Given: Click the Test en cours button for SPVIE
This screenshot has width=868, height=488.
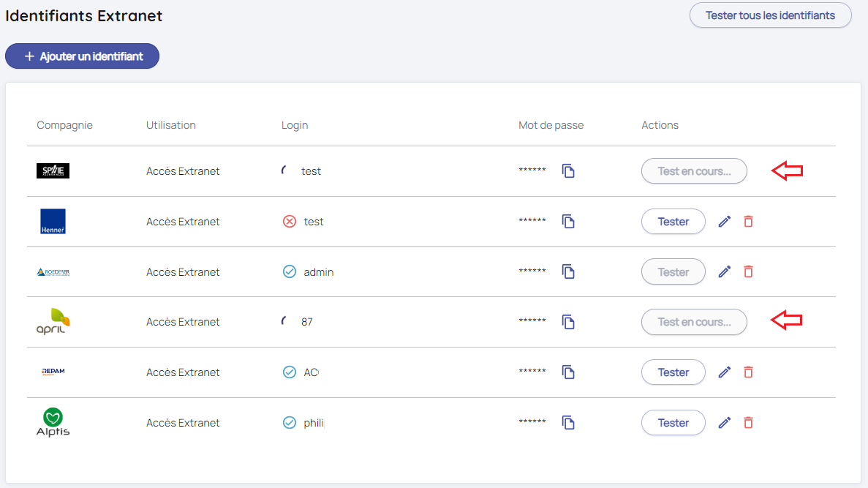Looking at the screenshot, I should (x=694, y=171).
